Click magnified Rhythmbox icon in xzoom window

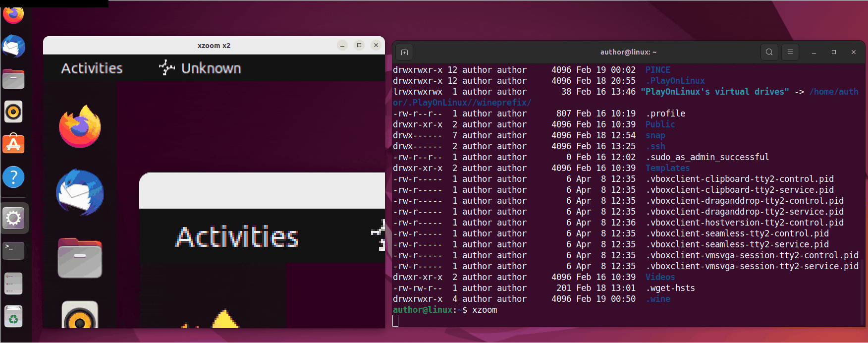coord(80,315)
